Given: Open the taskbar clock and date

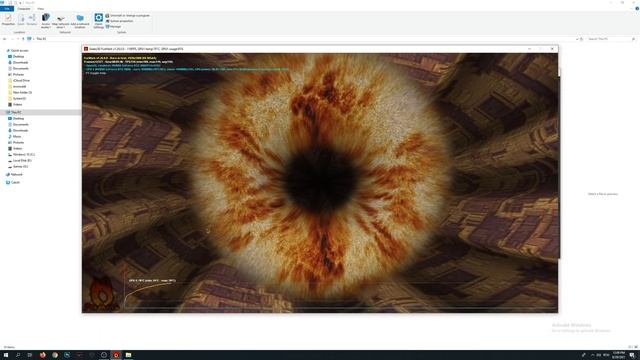Looking at the screenshot, I should 619,355.
